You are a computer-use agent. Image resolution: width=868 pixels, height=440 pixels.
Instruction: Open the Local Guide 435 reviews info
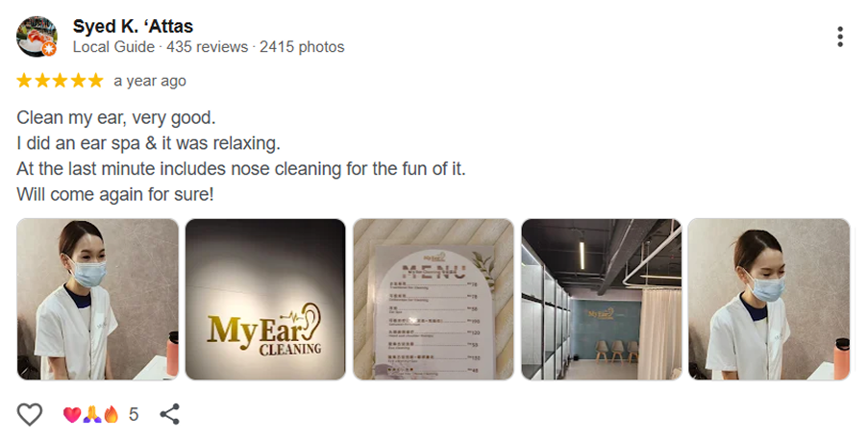point(209,47)
